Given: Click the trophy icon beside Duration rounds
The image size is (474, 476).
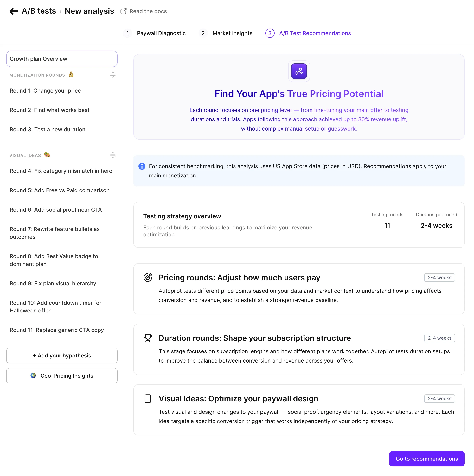Looking at the screenshot, I should click(148, 338).
